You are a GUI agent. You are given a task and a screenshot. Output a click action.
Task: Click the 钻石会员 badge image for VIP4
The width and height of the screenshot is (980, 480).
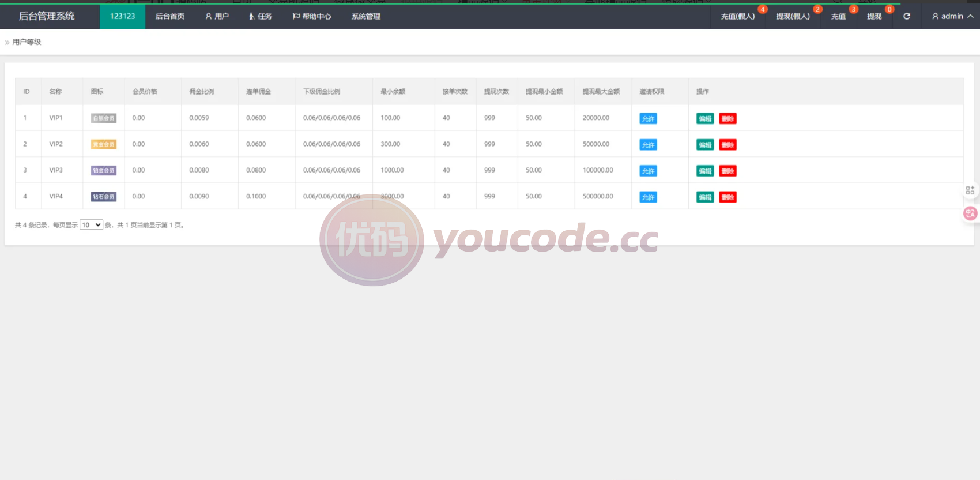click(104, 197)
